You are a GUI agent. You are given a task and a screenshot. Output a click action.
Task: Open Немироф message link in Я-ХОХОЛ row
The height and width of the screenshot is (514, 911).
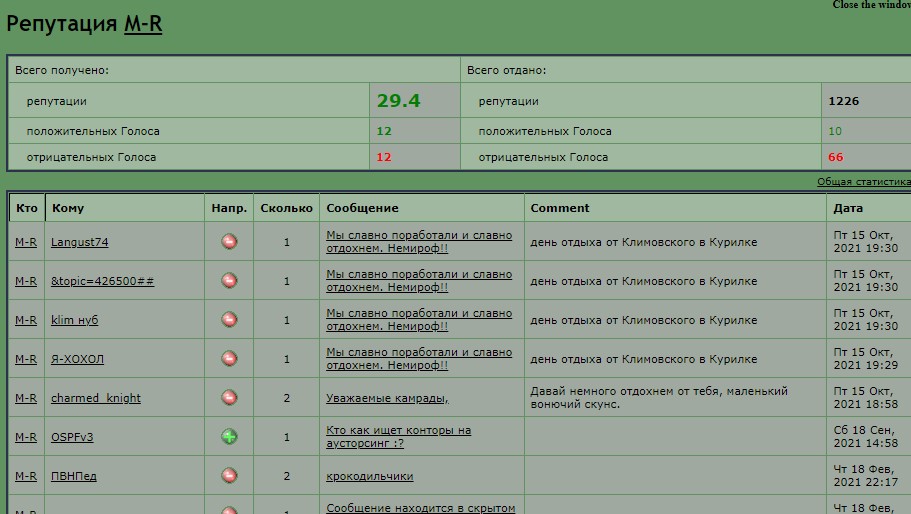tap(419, 358)
